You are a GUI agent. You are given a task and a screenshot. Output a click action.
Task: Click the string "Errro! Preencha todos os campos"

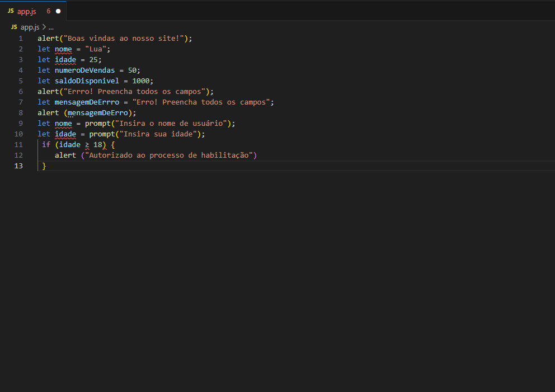pyautogui.click(x=134, y=91)
